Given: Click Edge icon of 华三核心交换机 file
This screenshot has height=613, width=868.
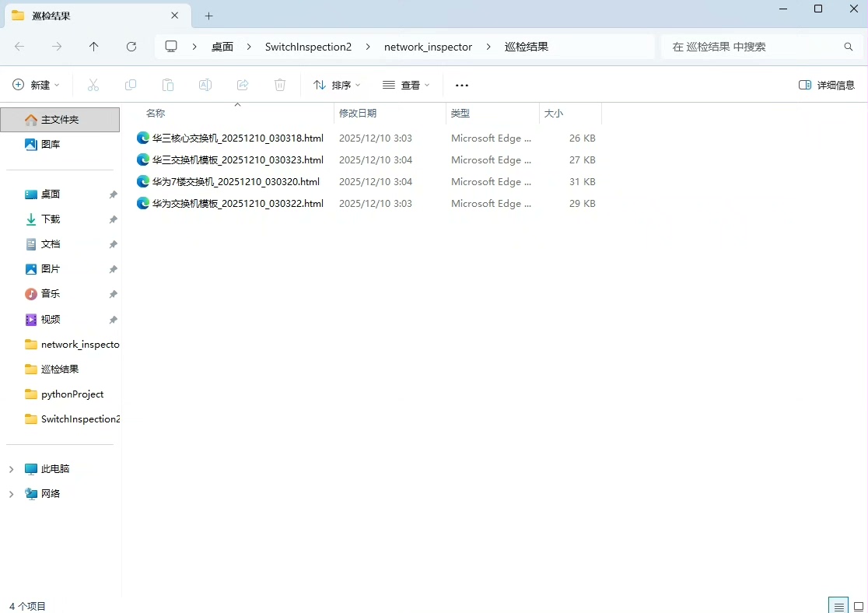Looking at the screenshot, I should pyautogui.click(x=143, y=138).
